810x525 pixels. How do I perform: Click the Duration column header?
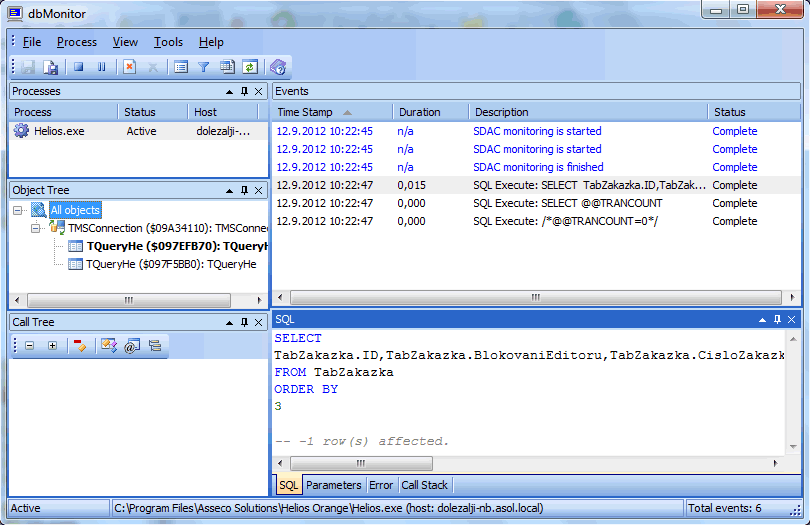point(419,112)
